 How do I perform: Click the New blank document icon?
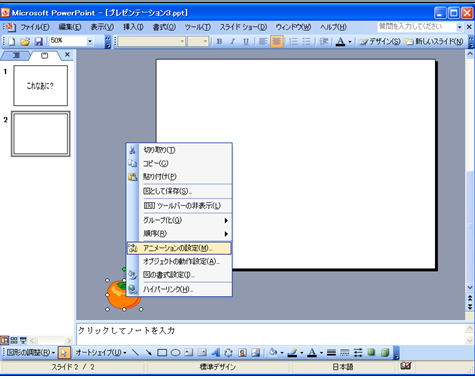pos(11,41)
